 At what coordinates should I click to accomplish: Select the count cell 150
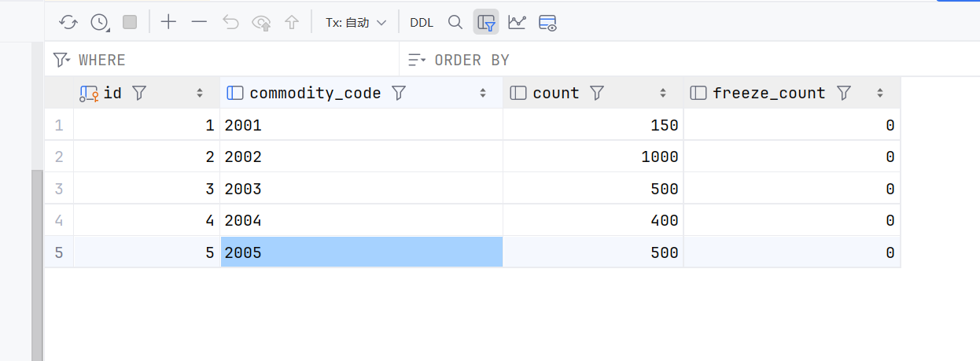coord(593,125)
